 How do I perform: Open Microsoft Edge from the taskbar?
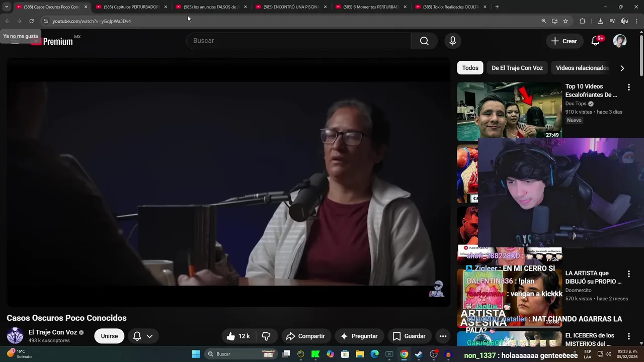(x=374, y=354)
